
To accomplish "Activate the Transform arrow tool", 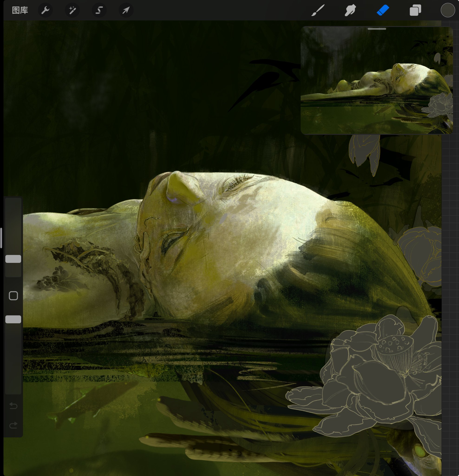I will pyautogui.click(x=126, y=10).
